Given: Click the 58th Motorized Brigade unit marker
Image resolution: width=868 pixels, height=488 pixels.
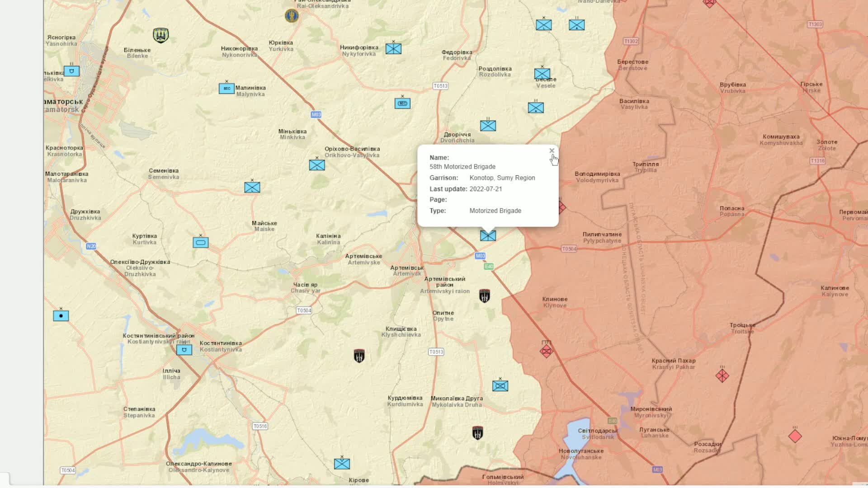Looking at the screenshot, I should point(488,235).
